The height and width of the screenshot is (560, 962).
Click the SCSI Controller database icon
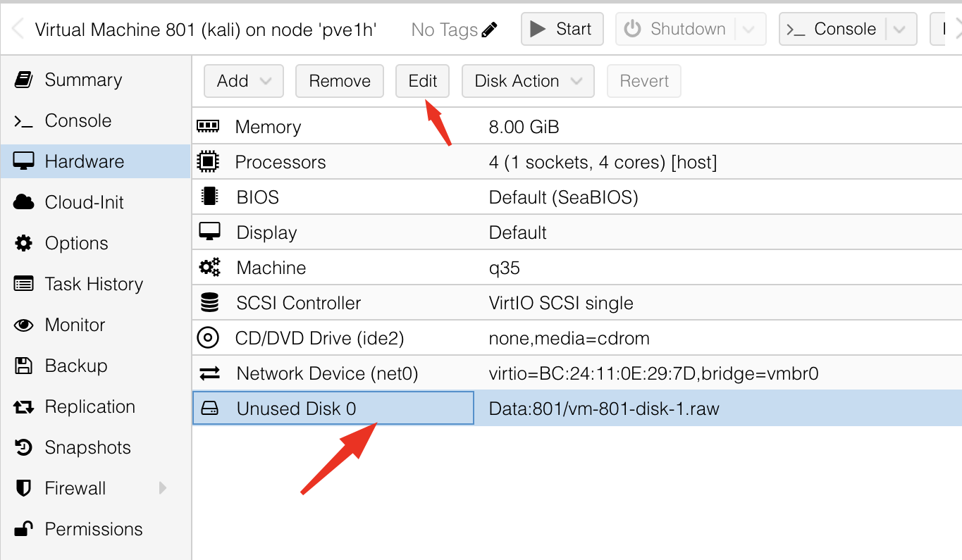(x=209, y=303)
